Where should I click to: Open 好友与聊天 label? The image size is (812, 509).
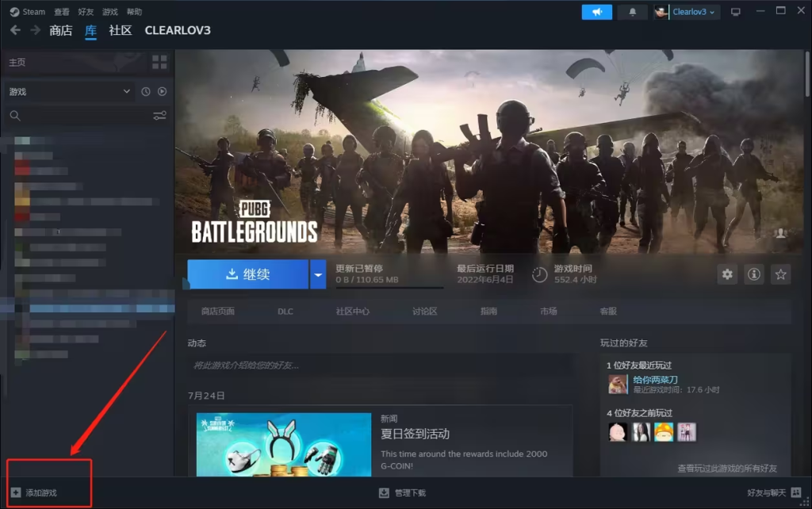click(x=767, y=493)
